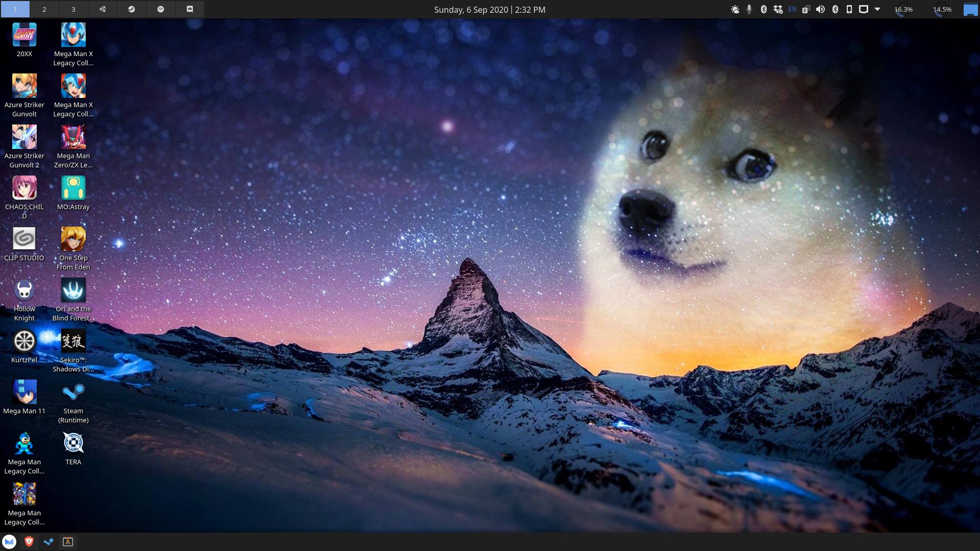The height and width of the screenshot is (551, 980).
Task: Mute audio via speaker volume tray icon
Action: [820, 9]
